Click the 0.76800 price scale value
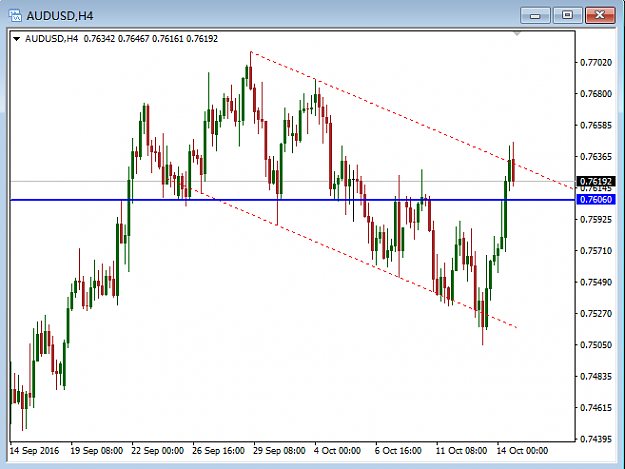Screen dimensions: 625x469 pos(596,94)
